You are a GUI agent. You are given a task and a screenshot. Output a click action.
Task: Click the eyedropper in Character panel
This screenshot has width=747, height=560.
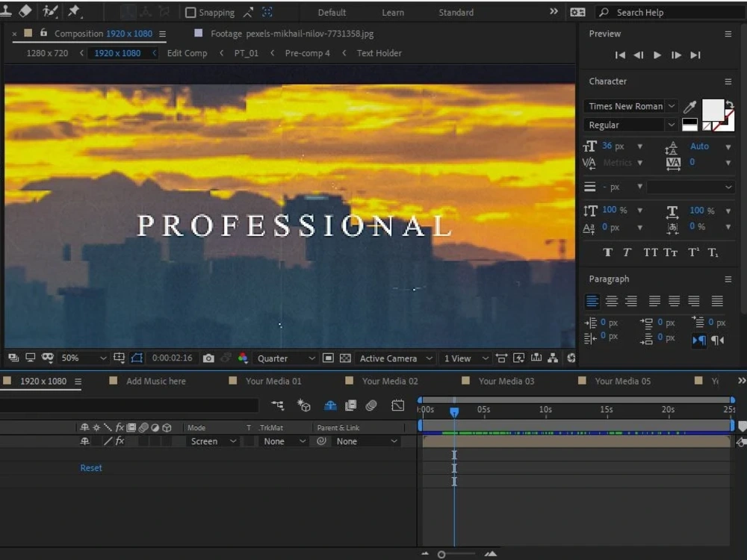point(689,107)
